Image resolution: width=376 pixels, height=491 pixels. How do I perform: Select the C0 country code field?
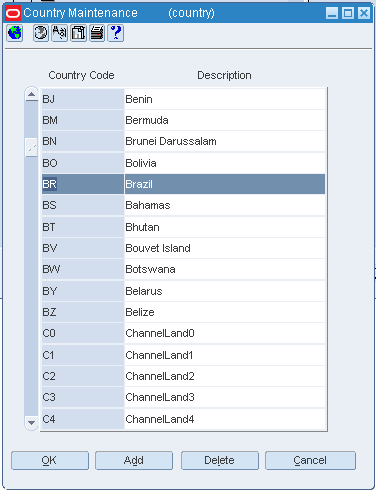(x=83, y=333)
